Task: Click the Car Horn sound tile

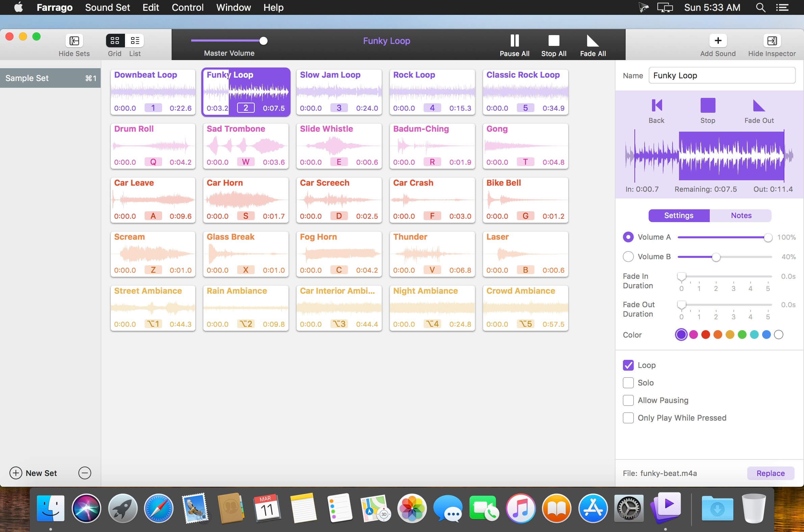Action: [x=246, y=200]
